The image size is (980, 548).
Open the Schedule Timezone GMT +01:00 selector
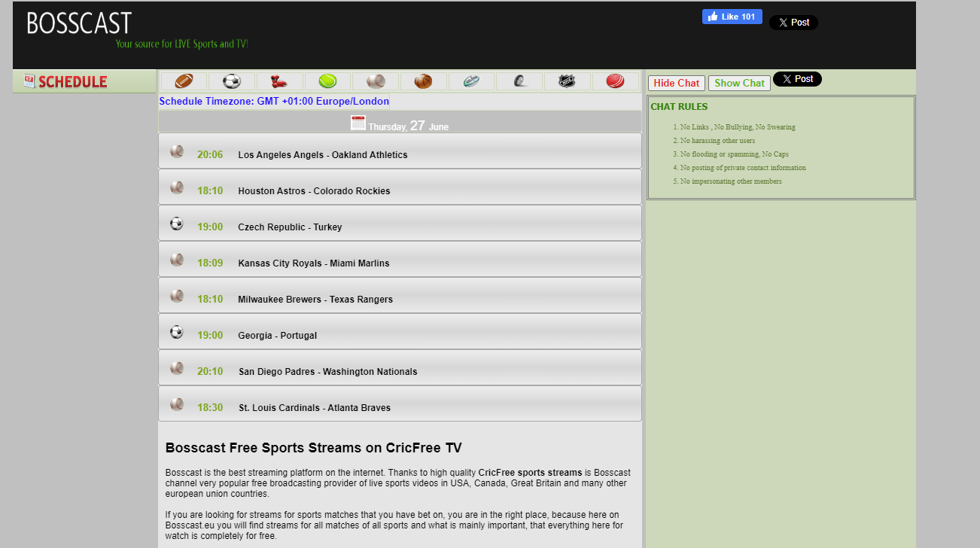point(274,101)
